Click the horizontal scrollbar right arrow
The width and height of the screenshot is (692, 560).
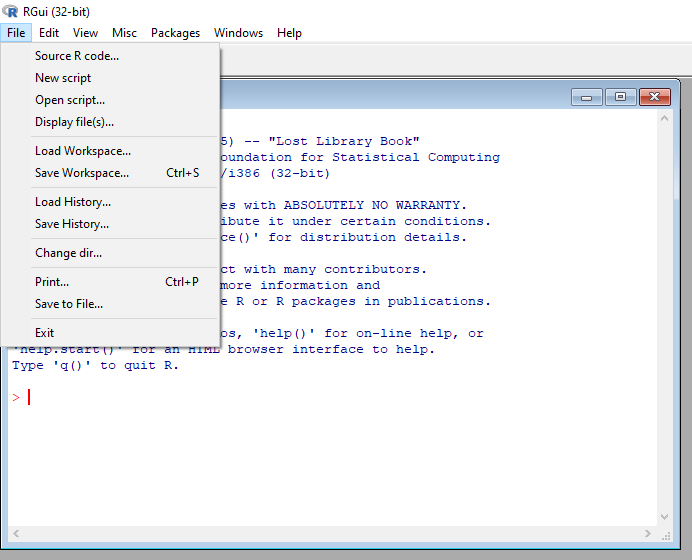[x=646, y=535]
